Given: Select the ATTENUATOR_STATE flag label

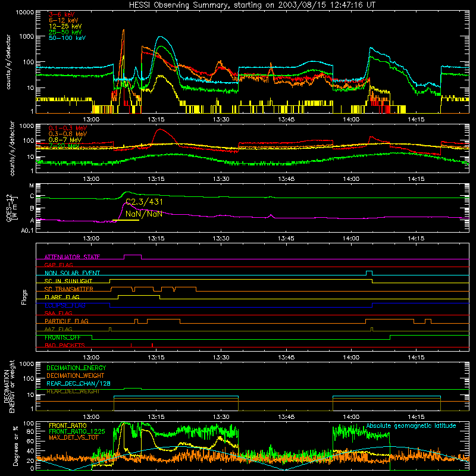Looking at the screenshot, I should coord(72,257).
